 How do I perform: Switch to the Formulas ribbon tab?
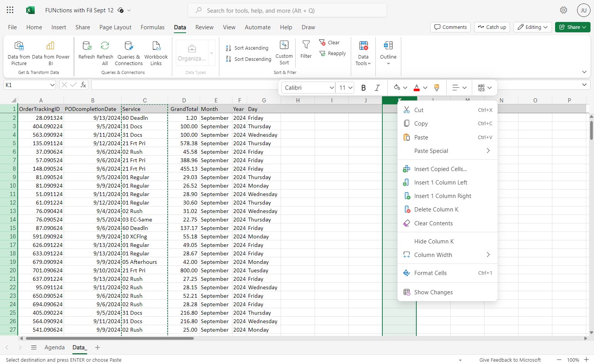point(153,27)
